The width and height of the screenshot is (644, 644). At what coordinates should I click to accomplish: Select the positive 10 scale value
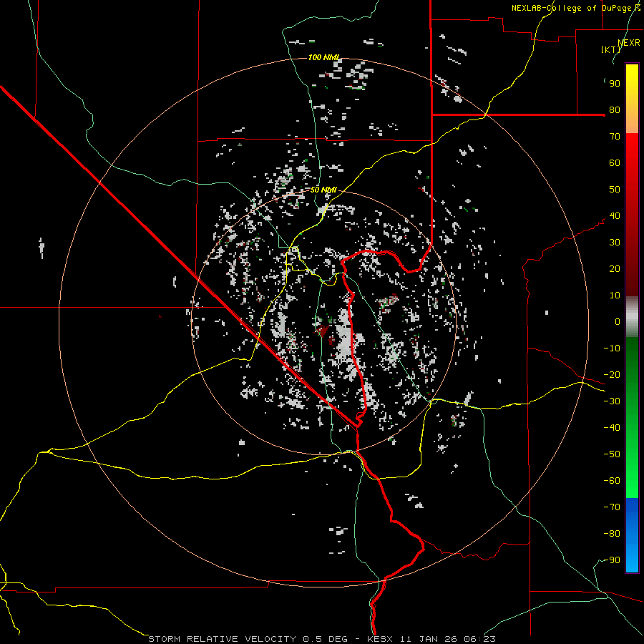[x=615, y=296]
